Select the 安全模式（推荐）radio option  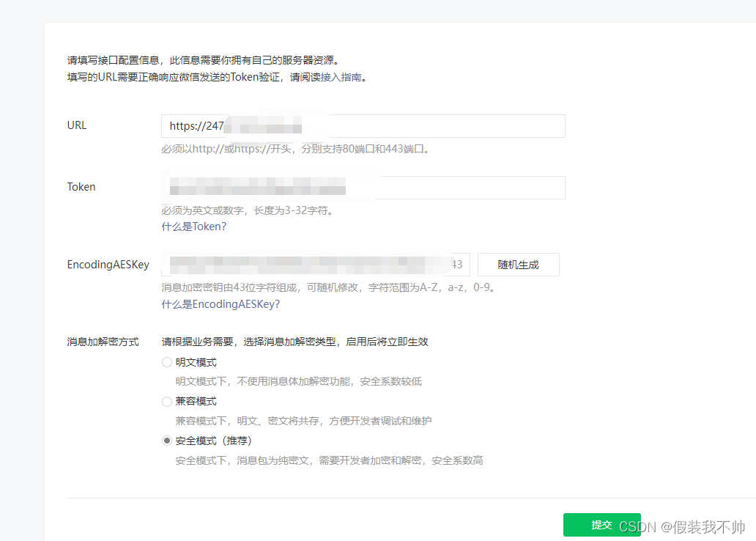[167, 441]
